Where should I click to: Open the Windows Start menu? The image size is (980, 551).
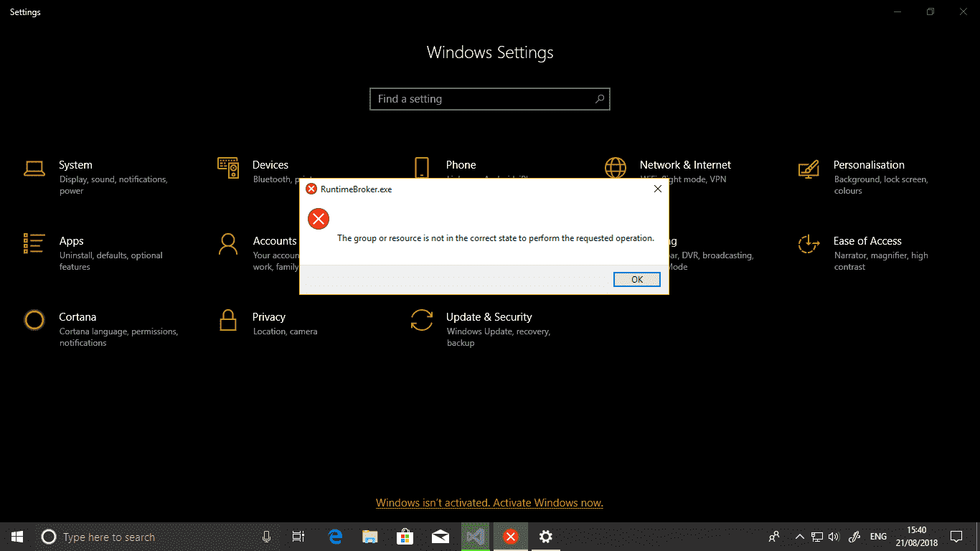[17, 537]
